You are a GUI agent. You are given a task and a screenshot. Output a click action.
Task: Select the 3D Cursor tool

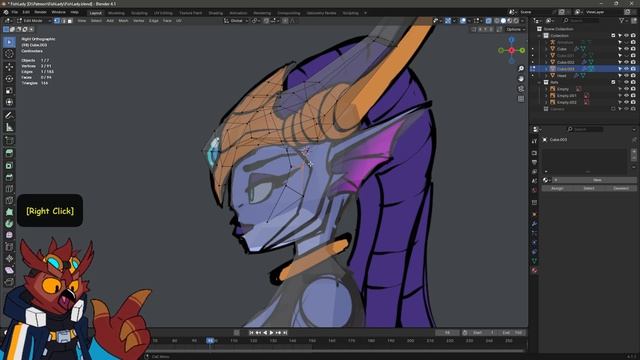point(9,54)
